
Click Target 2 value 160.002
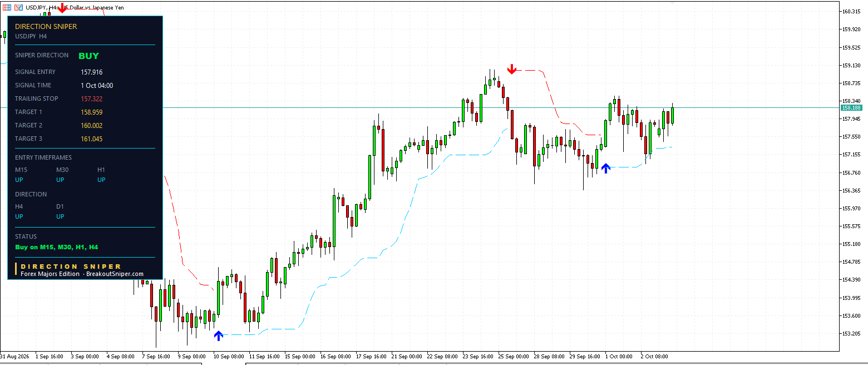(92, 126)
